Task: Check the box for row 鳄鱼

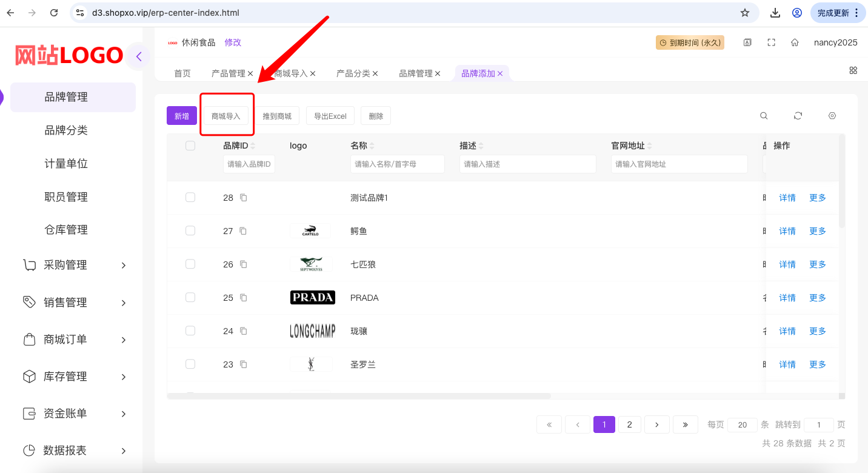Action: 190,230
